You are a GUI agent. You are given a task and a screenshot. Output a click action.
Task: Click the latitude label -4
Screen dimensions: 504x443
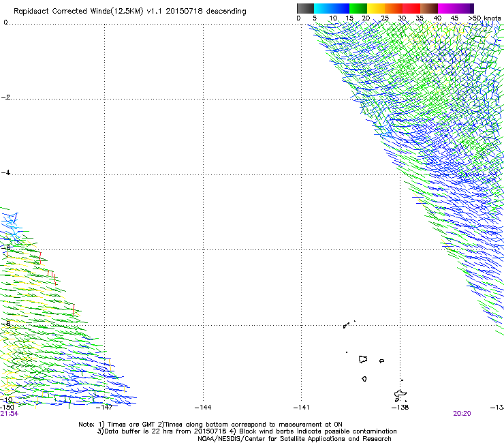5,172
